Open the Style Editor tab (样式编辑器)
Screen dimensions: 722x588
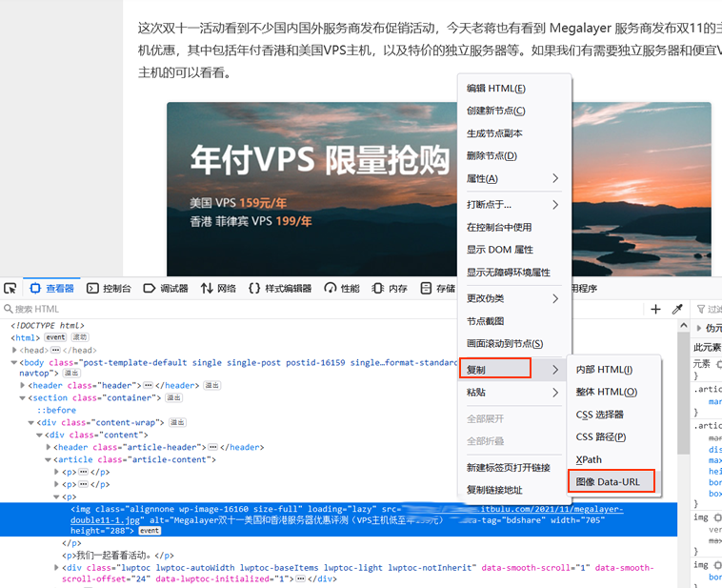[280, 289]
